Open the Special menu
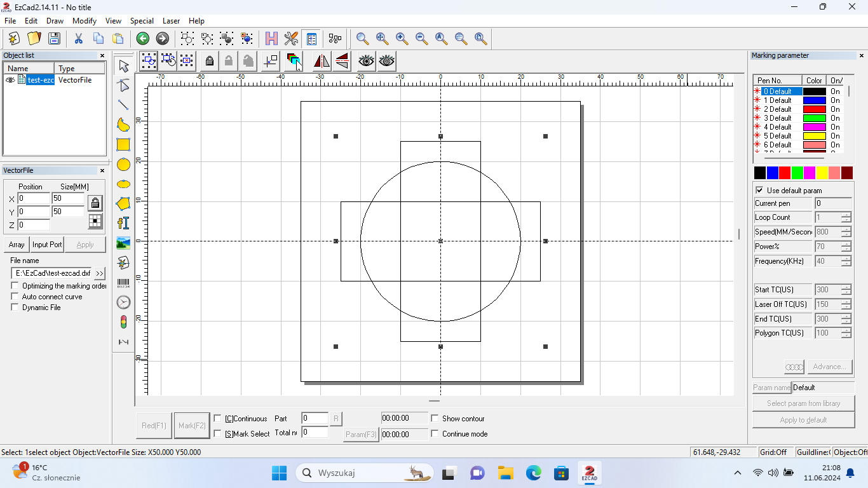Image resolution: width=868 pixels, height=488 pixels. pos(142,21)
